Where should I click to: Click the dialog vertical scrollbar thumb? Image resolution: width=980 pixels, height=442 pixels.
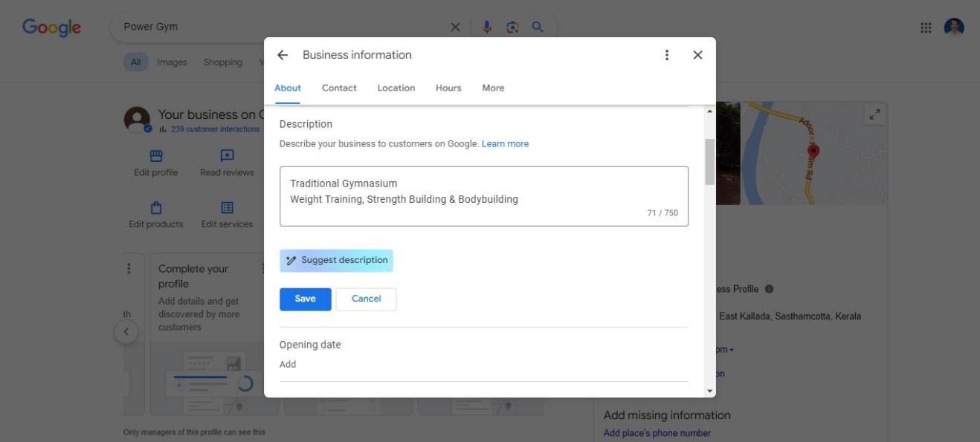coord(709,161)
